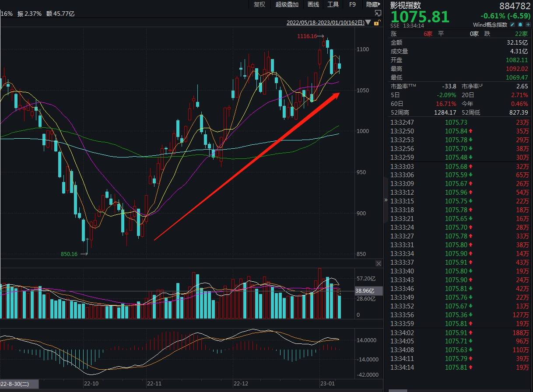Click the 850.16 low price marker

click(x=69, y=254)
